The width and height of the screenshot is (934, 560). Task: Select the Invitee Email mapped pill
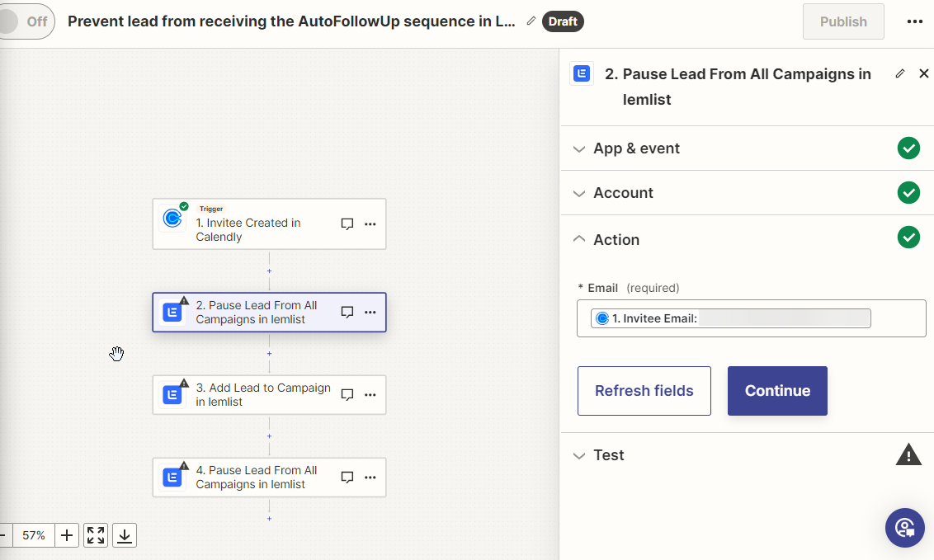pos(730,318)
